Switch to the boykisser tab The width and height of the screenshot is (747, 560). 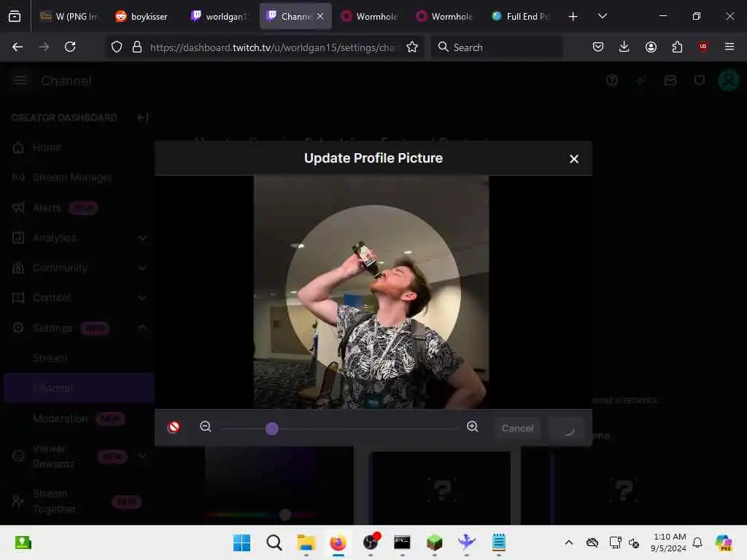point(142,16)
